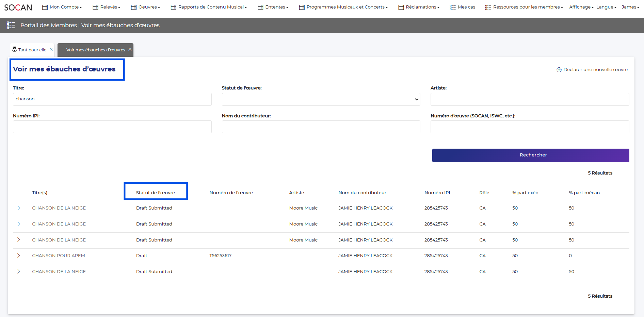Click the Mes cas list icon
The height and width of the screenshot is (317, 644).
point(452,7)
